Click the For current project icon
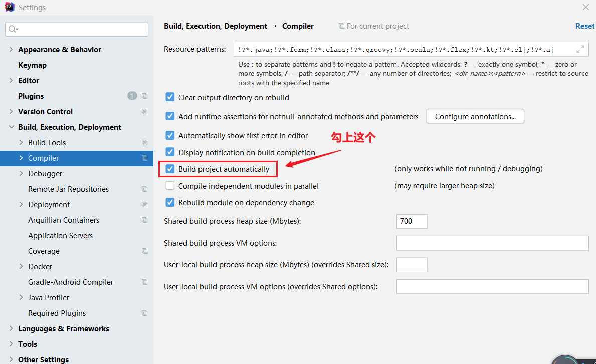 click(x=341, y=26)
